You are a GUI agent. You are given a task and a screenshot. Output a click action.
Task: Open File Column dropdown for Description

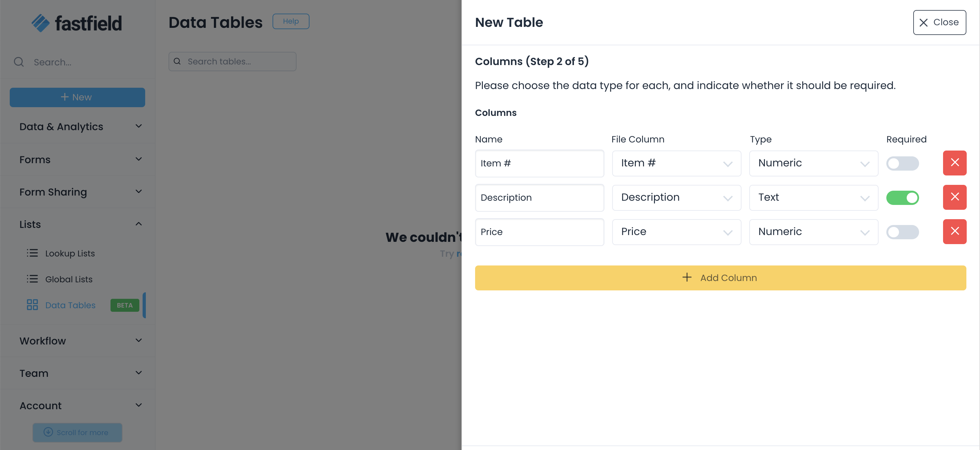(x=676, y=197)
